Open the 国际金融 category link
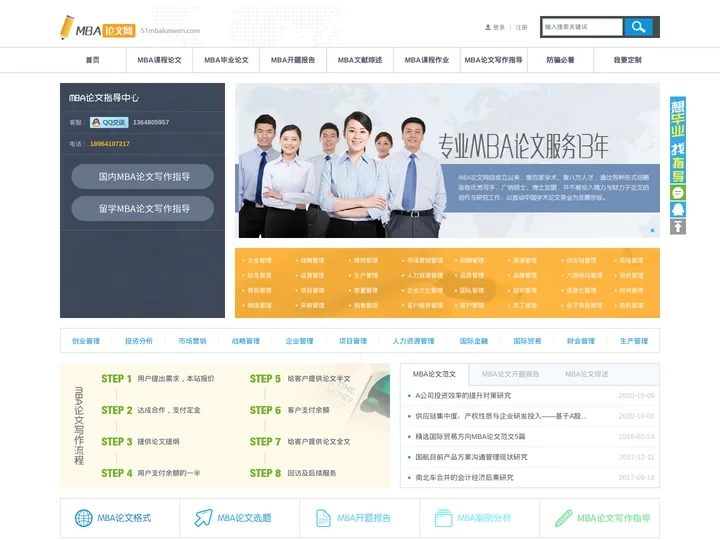 coord(474,341)
